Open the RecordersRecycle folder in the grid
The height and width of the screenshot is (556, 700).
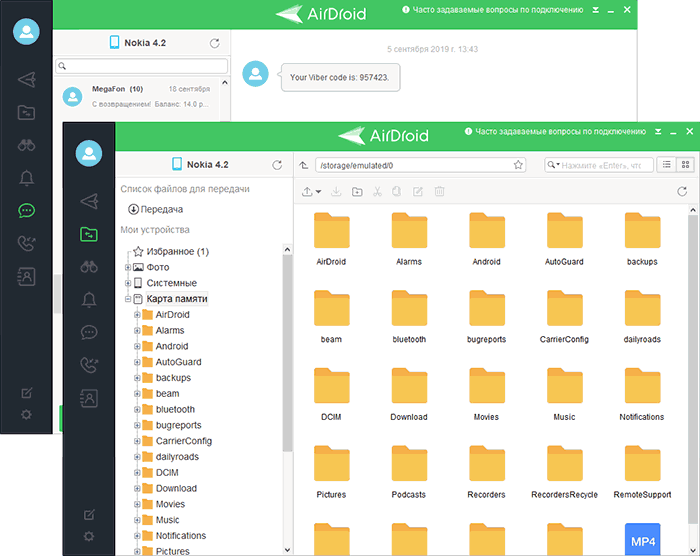pyautogui.click(x=564, y=472)
